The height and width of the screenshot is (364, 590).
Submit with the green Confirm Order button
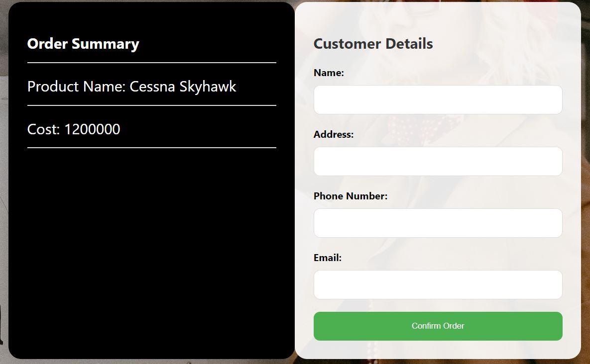[438, 326]
